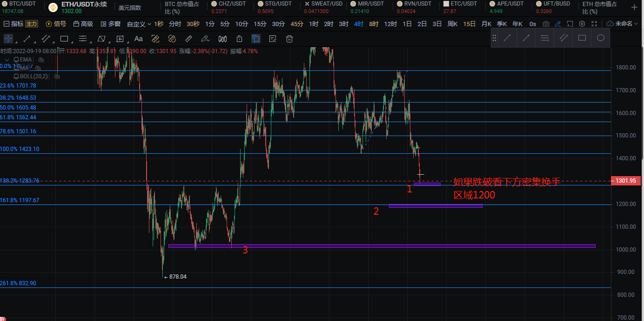Select the crosshair cursor tool
644x321 pixels.
[x=8, y=39]
